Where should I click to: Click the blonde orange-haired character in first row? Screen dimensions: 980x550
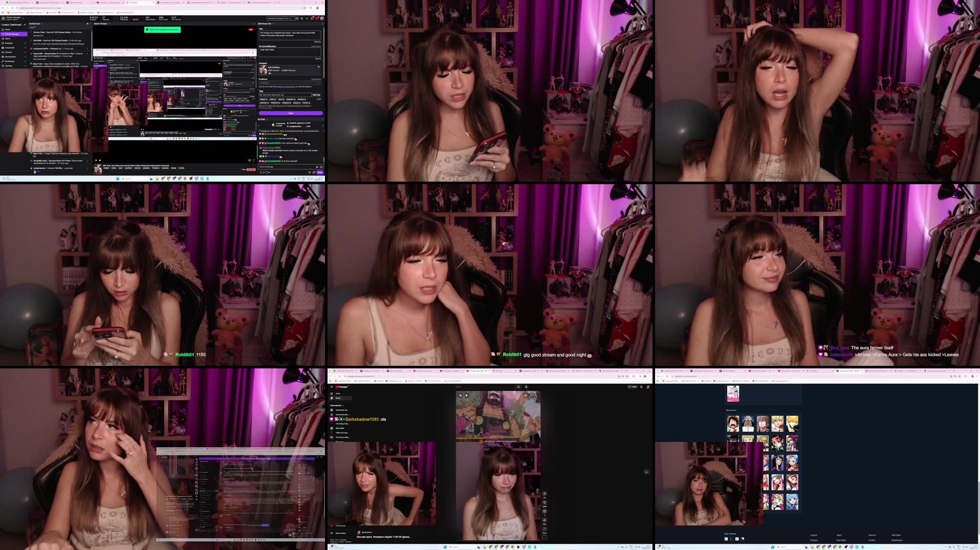click(792, 424)
